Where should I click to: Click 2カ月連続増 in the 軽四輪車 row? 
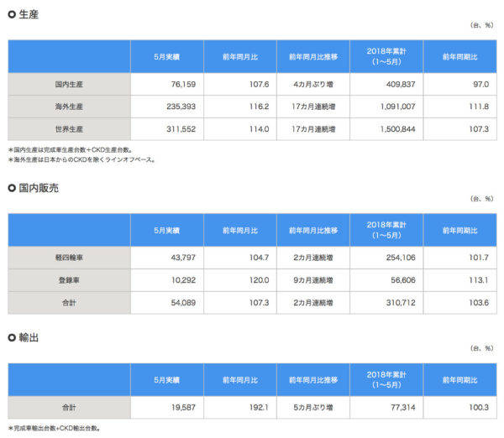(x=313, y=258)
